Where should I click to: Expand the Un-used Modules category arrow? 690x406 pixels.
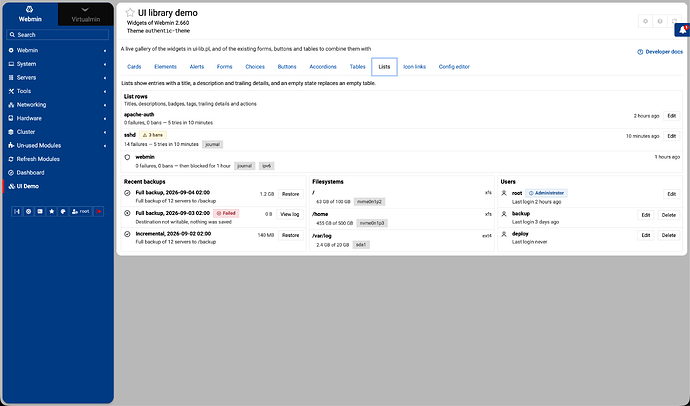(105, 146)
